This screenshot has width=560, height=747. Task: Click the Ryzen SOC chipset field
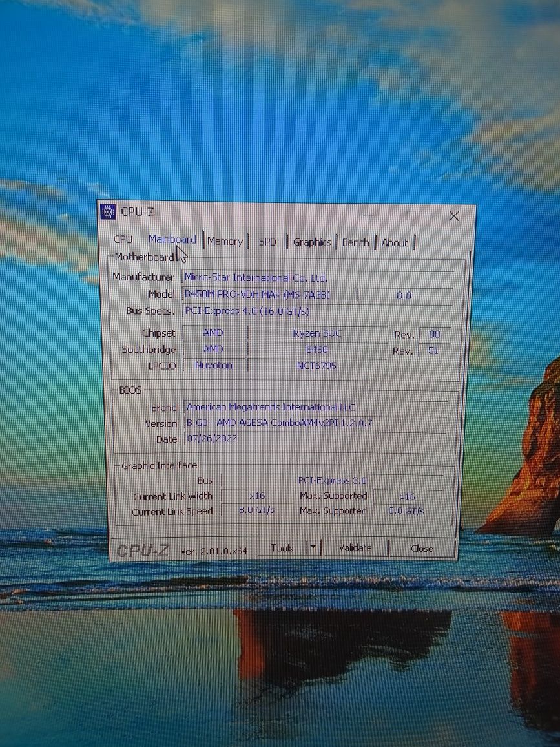(317, 333)
